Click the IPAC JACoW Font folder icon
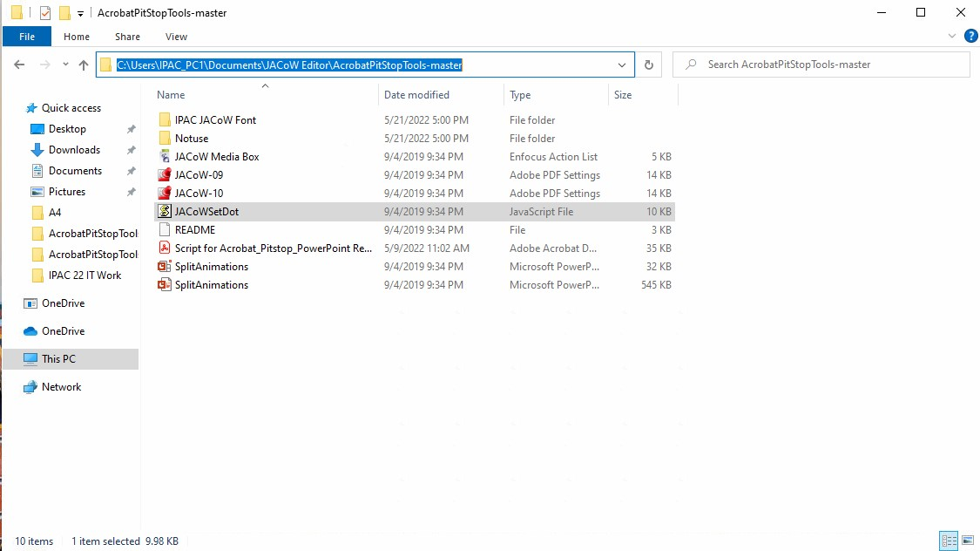 [x=164, y=120]
